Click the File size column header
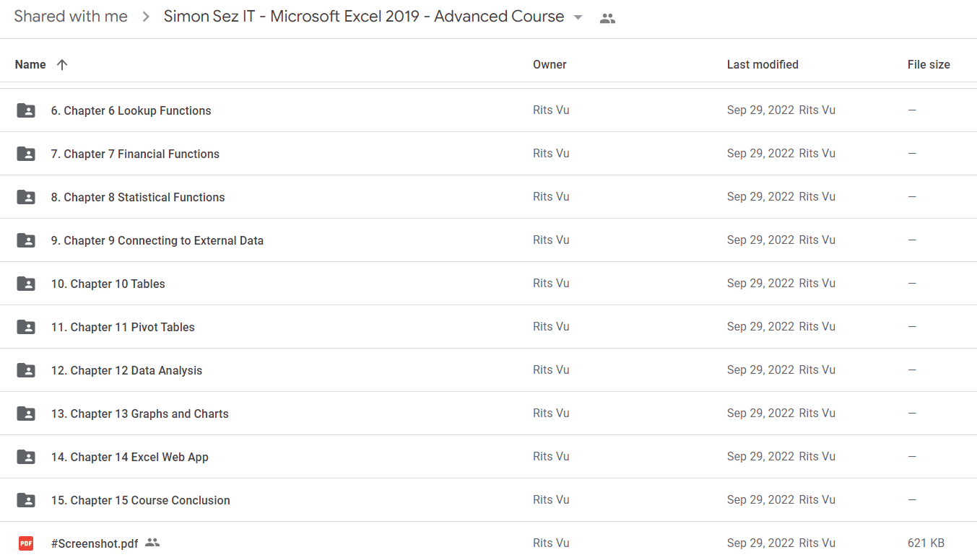 point(929,65)
